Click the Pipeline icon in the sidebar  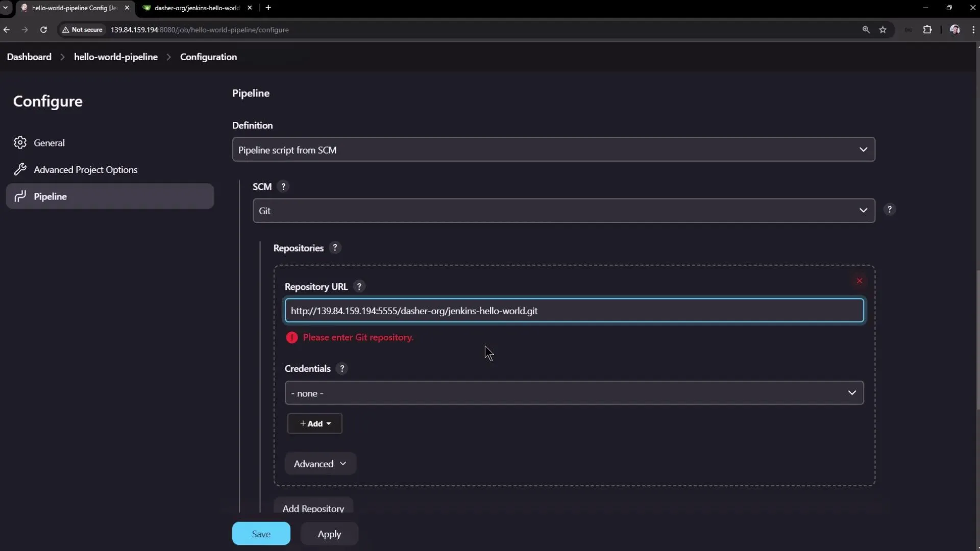(20, 196)
